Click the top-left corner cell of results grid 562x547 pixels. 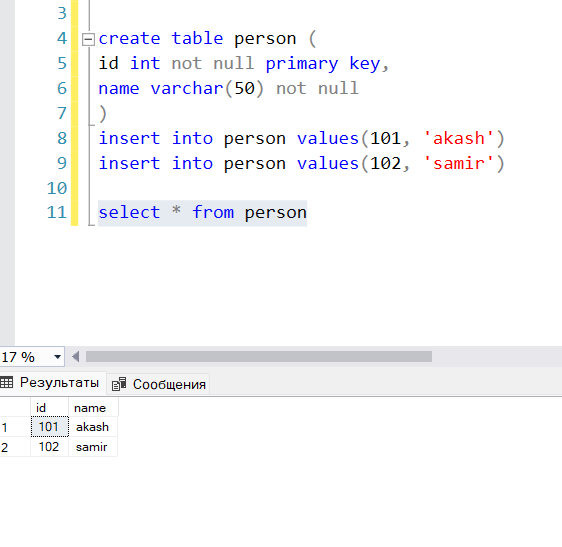click(x=15, y=408)
